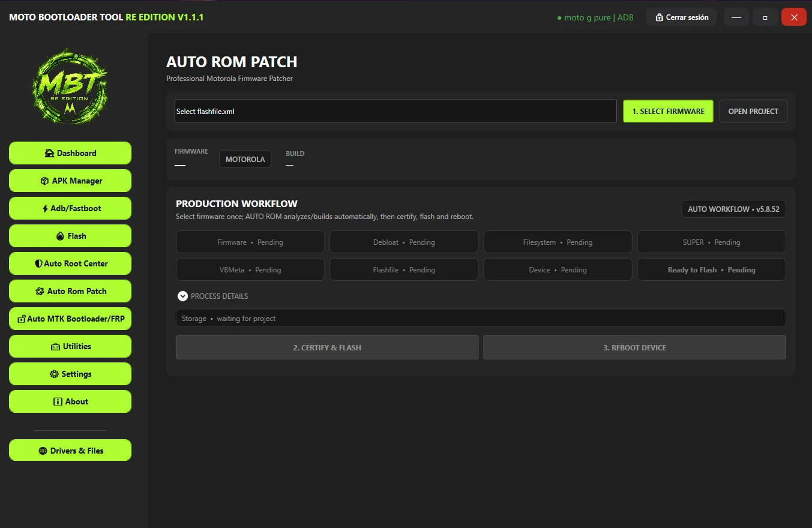Image resolution: width=812 pixels, height=528 pixels.
Task: Click 3. REBOOT DEVICE button
Action: tap(634, 347)
